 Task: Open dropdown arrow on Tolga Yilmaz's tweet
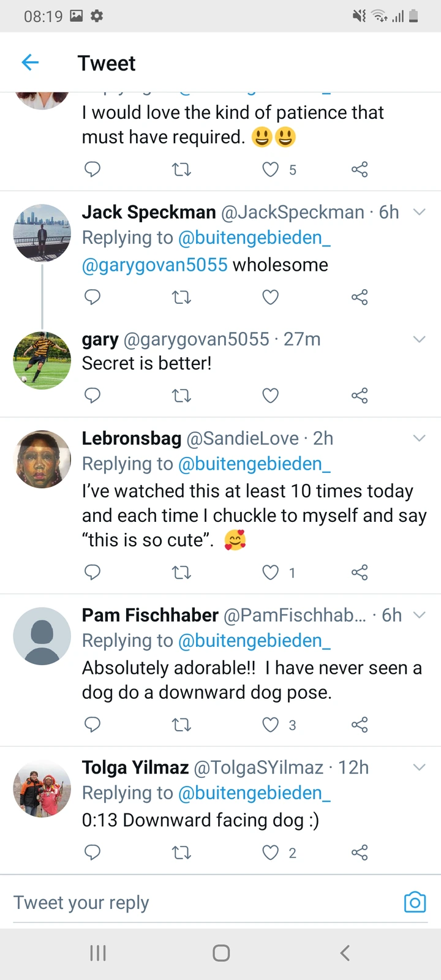(x=419, y=767)
